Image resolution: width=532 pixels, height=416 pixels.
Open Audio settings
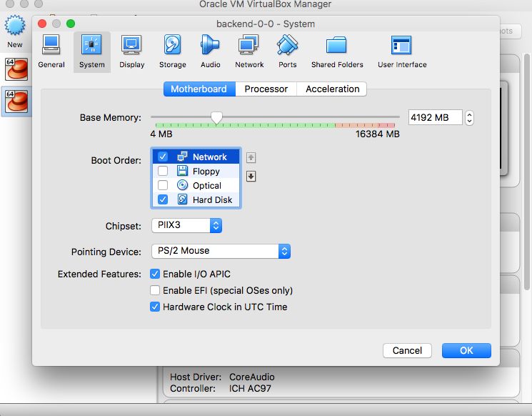pos(210,51)
